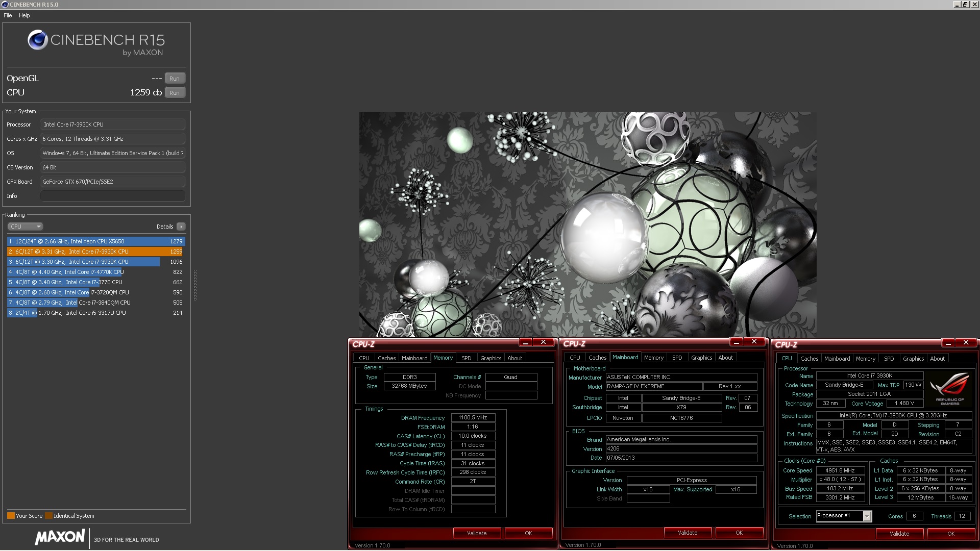
Task: Expand ranking Details arrow
Action: [x=181, y=227]
